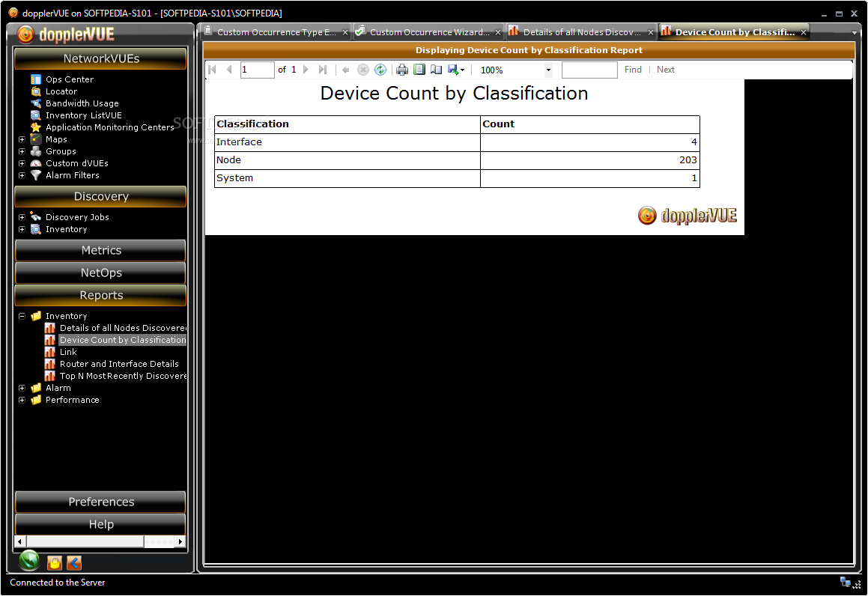Switch to Custom Occurrence Type E... tab
Viewport: 868px width, 596px height.
276,32
